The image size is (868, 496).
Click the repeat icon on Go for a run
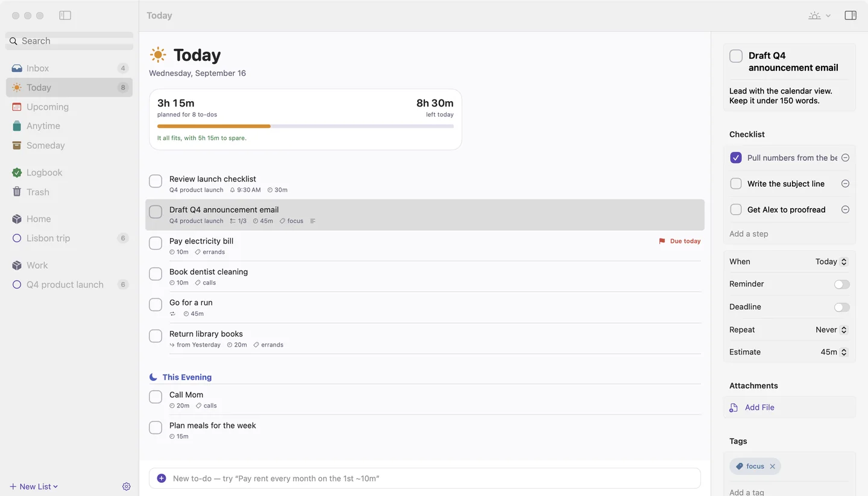pyautogui.click(x=173, y=314)
